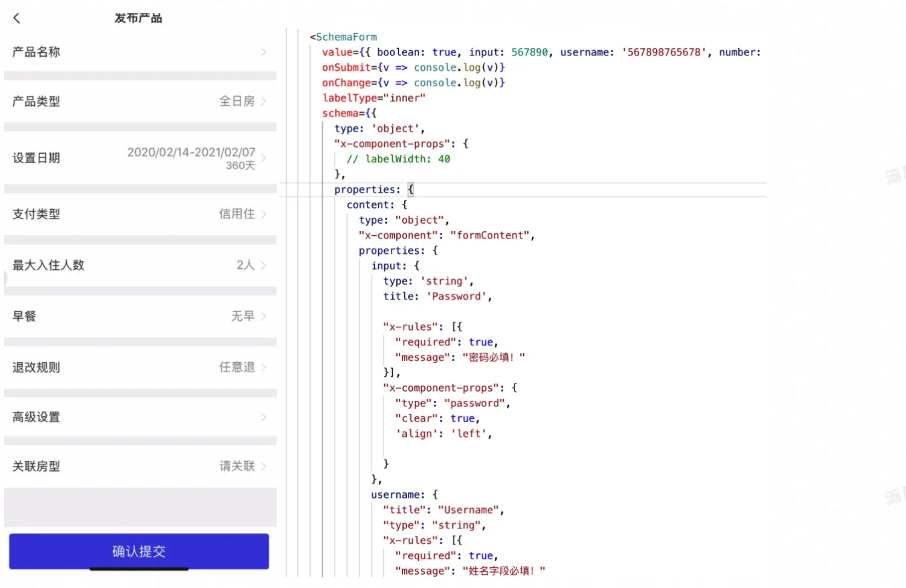Click the 无早 breakfast value

(243, 316)
